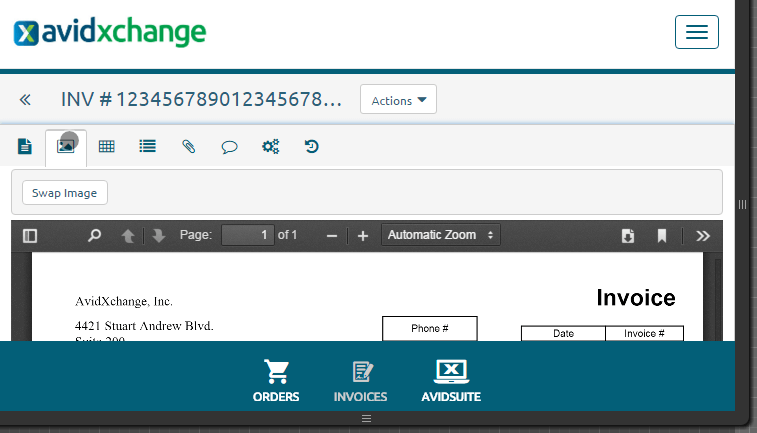Viewport: 757px width, 433px height.
Task: Open the list view tab icon
Action: (147, 146)
